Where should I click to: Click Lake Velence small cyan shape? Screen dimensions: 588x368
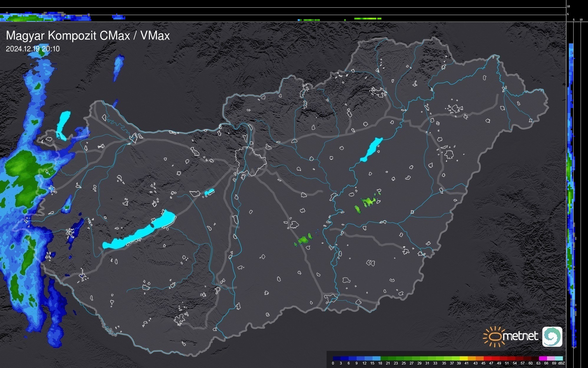click(x=209, y=192)
